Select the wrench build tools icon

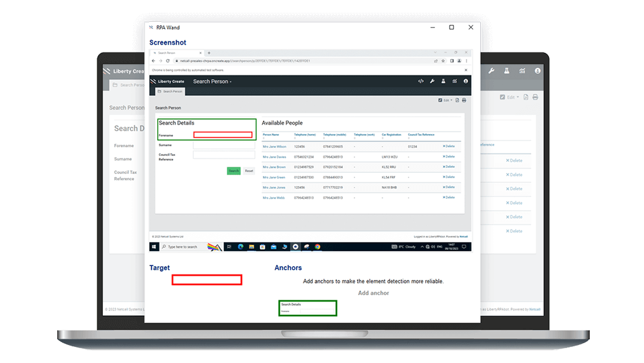(432, 81)
